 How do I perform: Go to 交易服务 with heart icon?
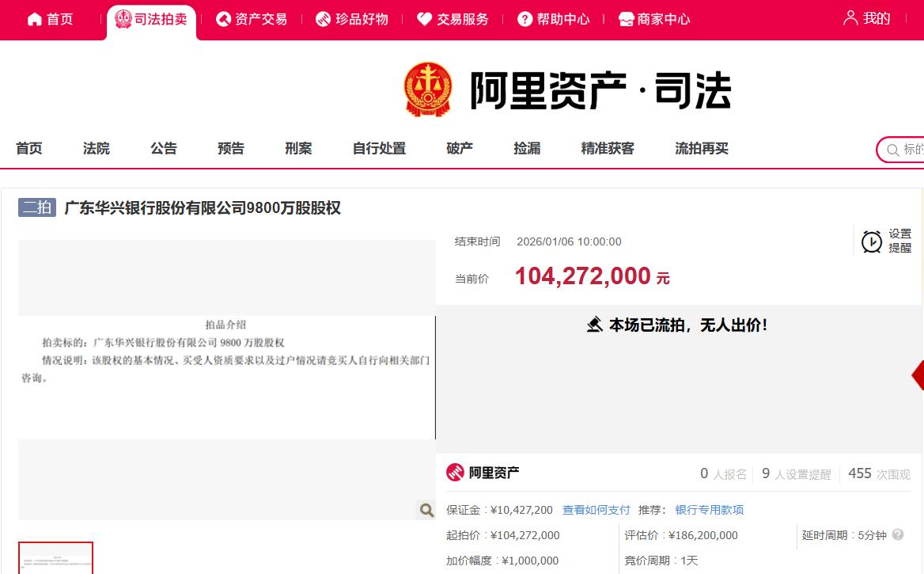click(x=453, y=19)
